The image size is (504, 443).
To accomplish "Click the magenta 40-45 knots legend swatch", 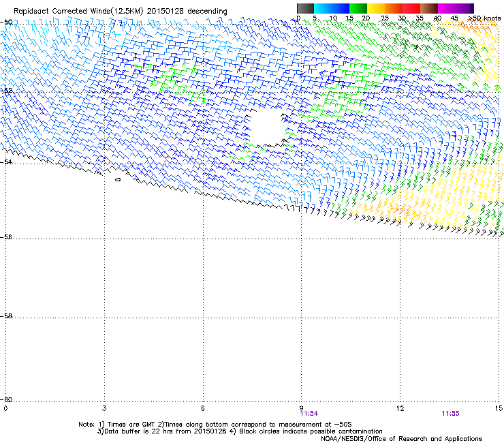I will coord(447,8).
